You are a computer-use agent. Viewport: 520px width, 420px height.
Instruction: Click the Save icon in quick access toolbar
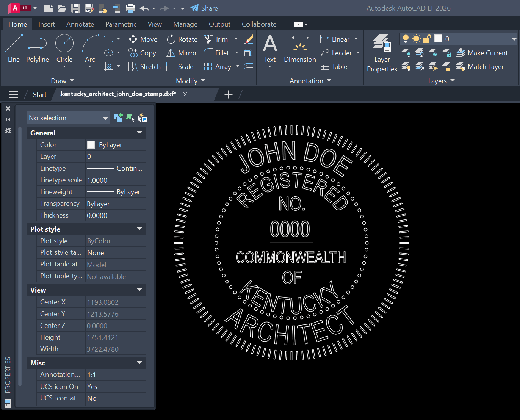76,8
